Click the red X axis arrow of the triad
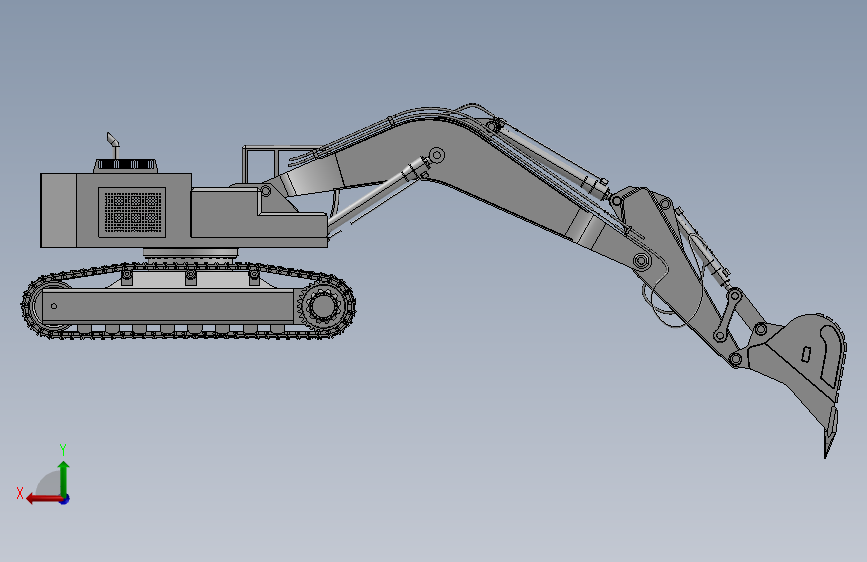 click(x=44, y=499)
